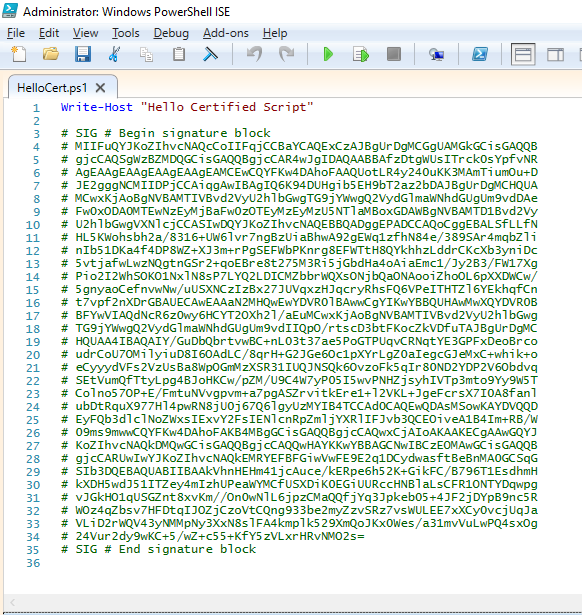The image size is (582, 615).
Task: Click line number 36 in the gutter
Action: click(x=33, y=563)
